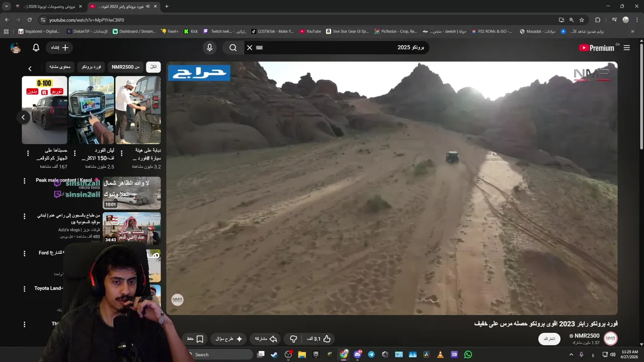The width and height of the screenshot is (644, 362).
Task: Click the Ask (طرح سؤال) button
Action: click(x=229, y=339)
